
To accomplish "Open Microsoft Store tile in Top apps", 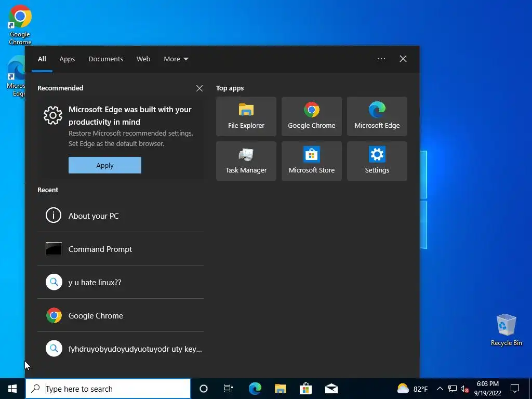I will [x=312, y=161].
